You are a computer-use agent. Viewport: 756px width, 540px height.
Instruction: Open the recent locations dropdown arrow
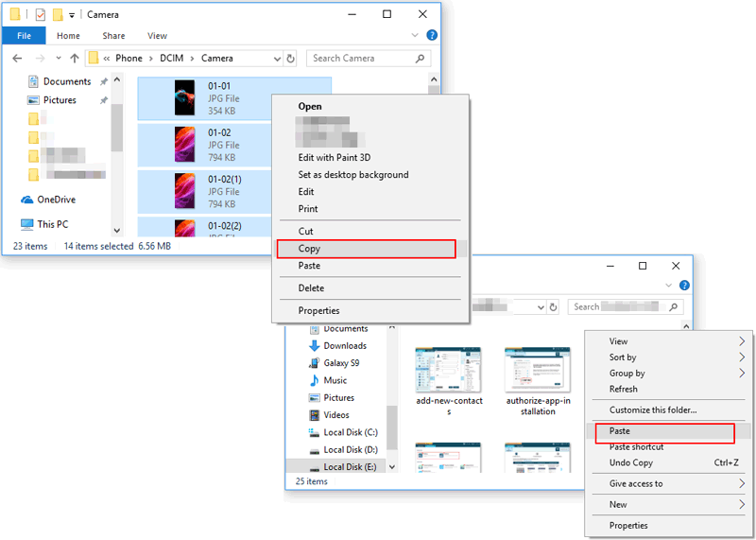(x=59, y=59)
